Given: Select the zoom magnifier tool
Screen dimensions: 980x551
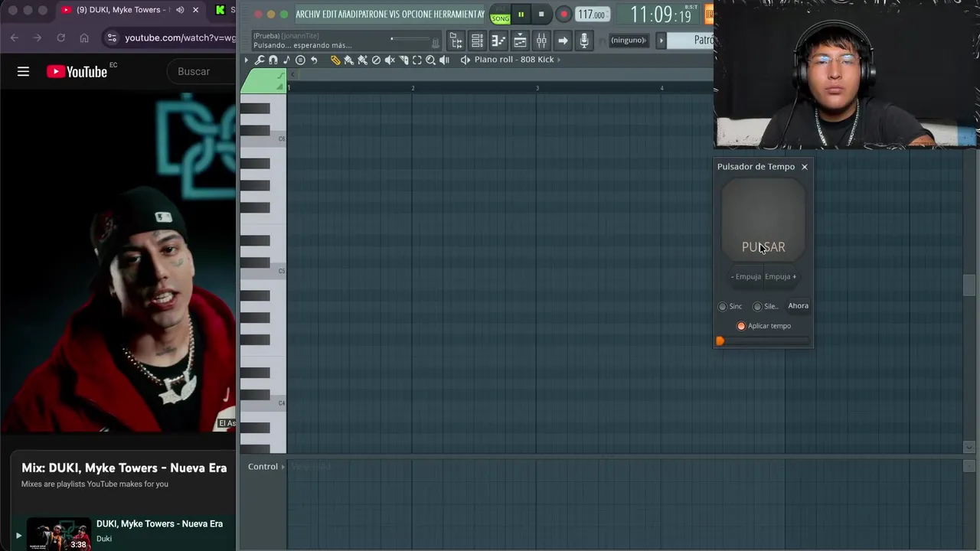Looking at the screenshot, I should coord(431,60).
